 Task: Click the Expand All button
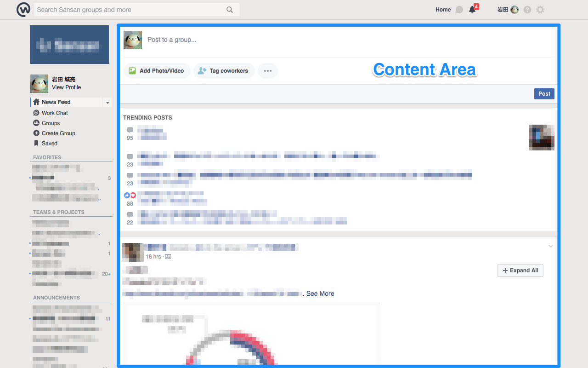point(520,270)
